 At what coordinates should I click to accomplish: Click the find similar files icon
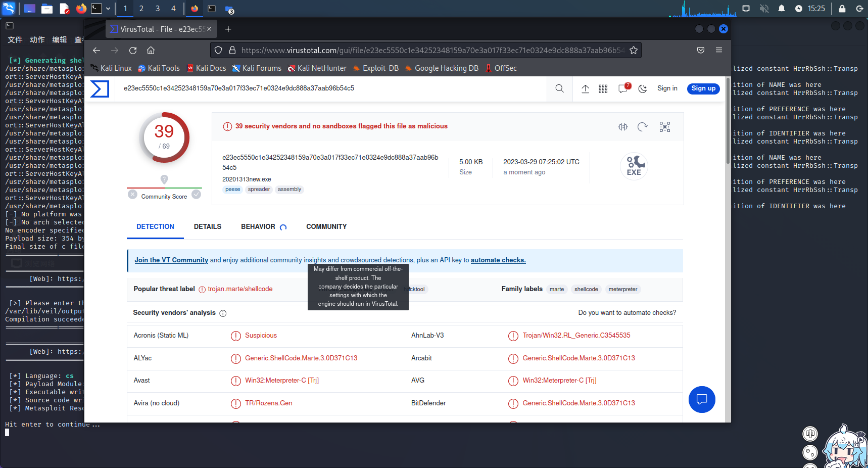point(623,127)
